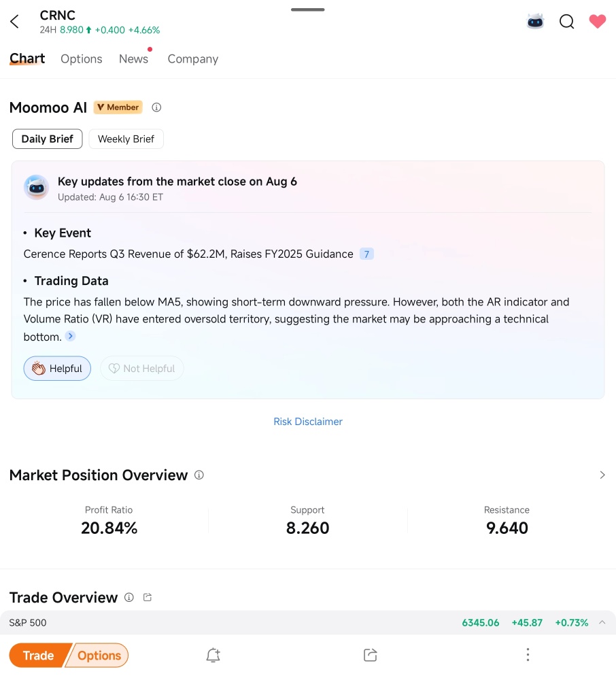Image resolution: width=616 pixels, height=676 pixels.
Task: Open the Risk Disclaimer link
Action: (307, 422)
